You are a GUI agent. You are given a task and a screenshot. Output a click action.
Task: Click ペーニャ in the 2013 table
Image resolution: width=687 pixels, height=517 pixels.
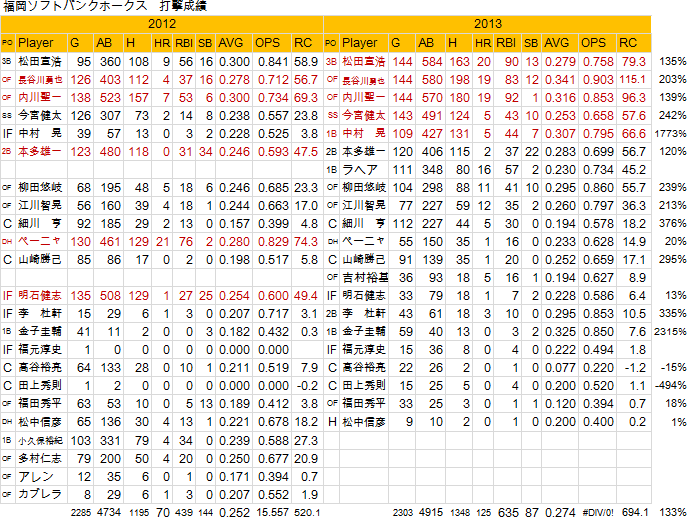[363, 241]
